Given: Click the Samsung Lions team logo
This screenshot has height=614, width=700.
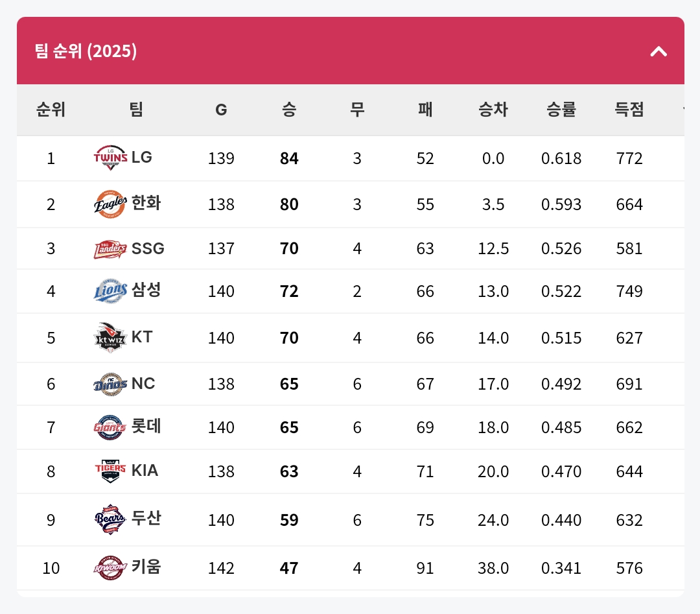Looking at the screenshot, I should [110, 291].
